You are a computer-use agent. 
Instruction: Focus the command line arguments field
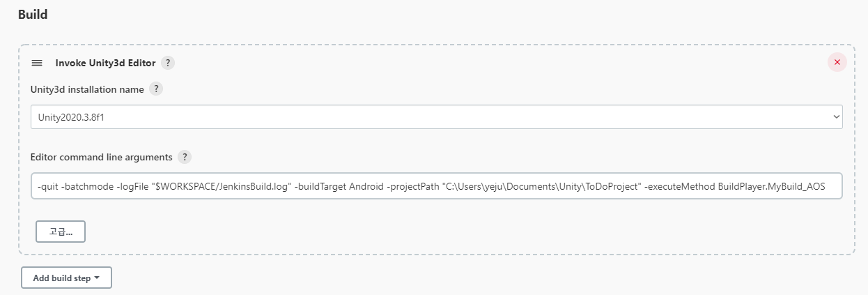click(437, 186)
